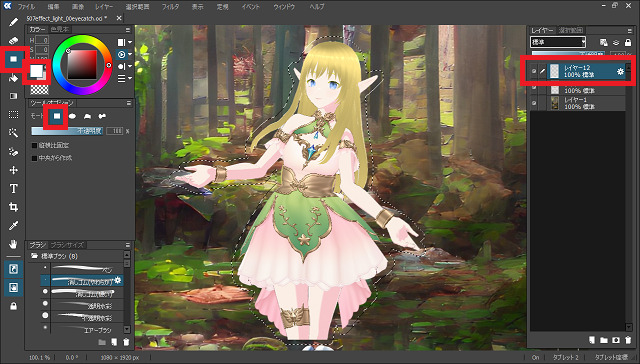This screenshot has height=364, width=640.
Task: Enable the 中央から作成 checkbox
Action: [35, 158]
